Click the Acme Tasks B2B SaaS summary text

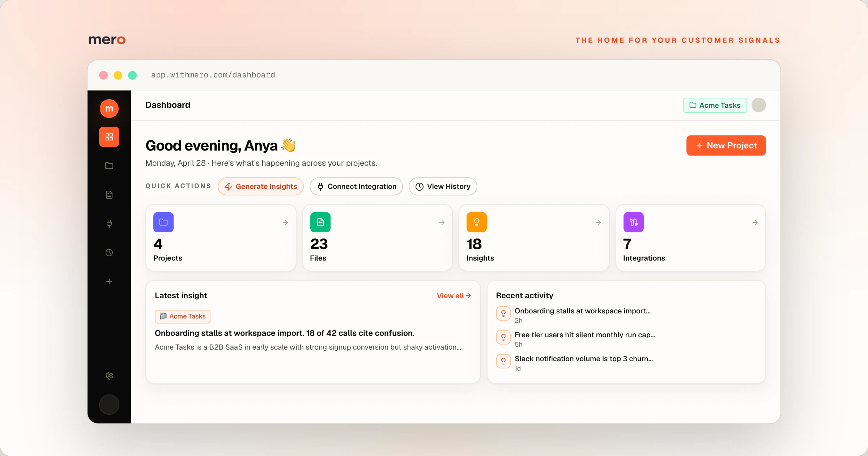point(308,347)
